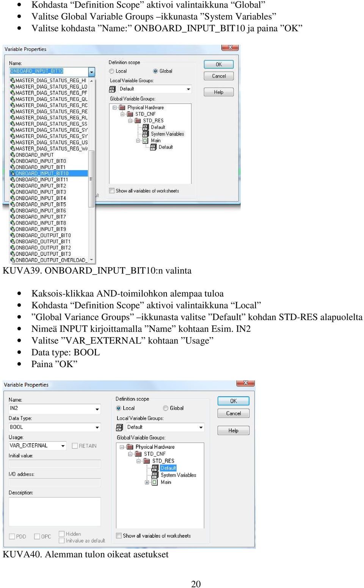Click variable icon beside ONBOARD_INPUT_BIT11

(13, 180)
